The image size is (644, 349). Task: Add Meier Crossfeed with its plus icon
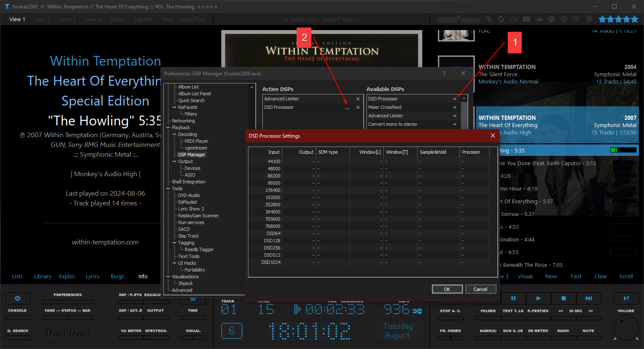click(x=455, y=108)
